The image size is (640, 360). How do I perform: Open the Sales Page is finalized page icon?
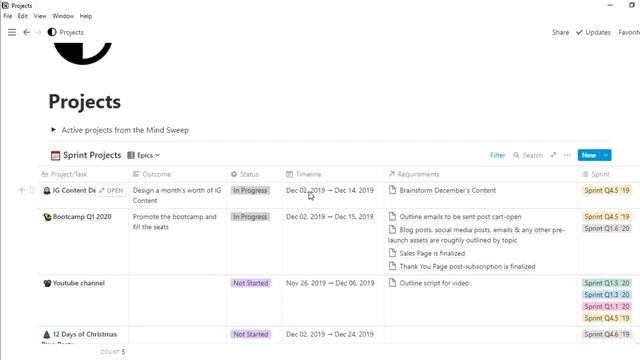point(392,253)
